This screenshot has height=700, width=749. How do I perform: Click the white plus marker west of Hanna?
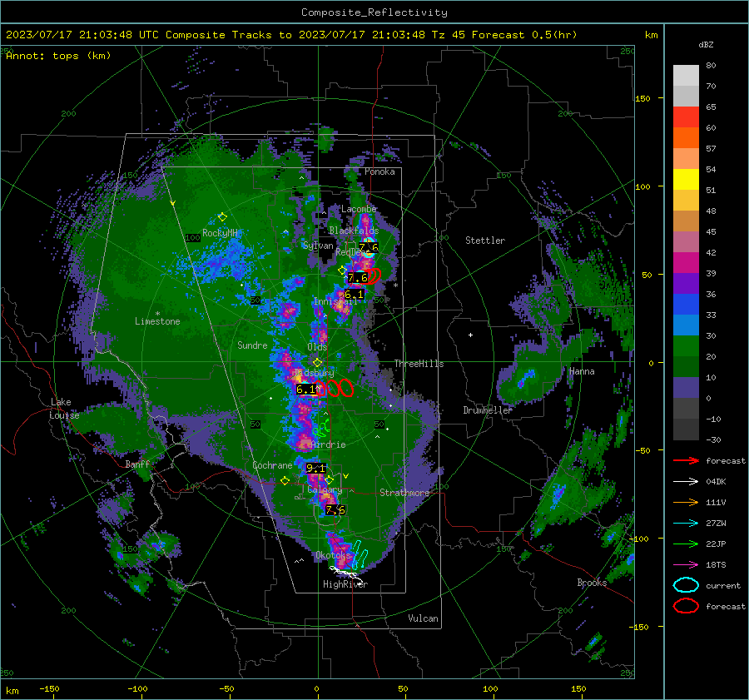[470, 335]
